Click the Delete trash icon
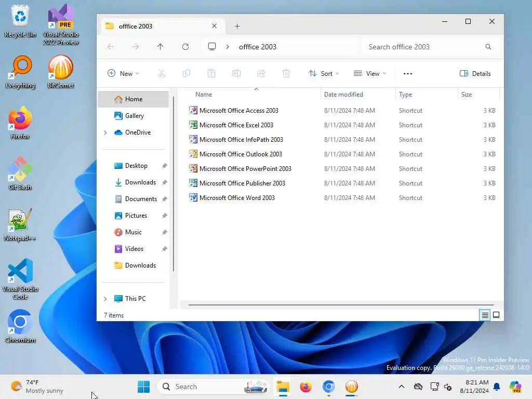Screen dimensions: 532x399 (286, 74)
